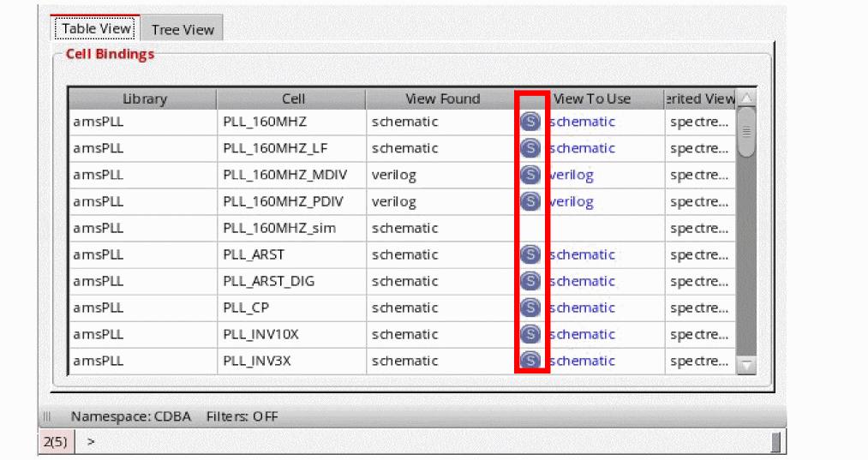Click the Cell column header

tap(291, 99)
